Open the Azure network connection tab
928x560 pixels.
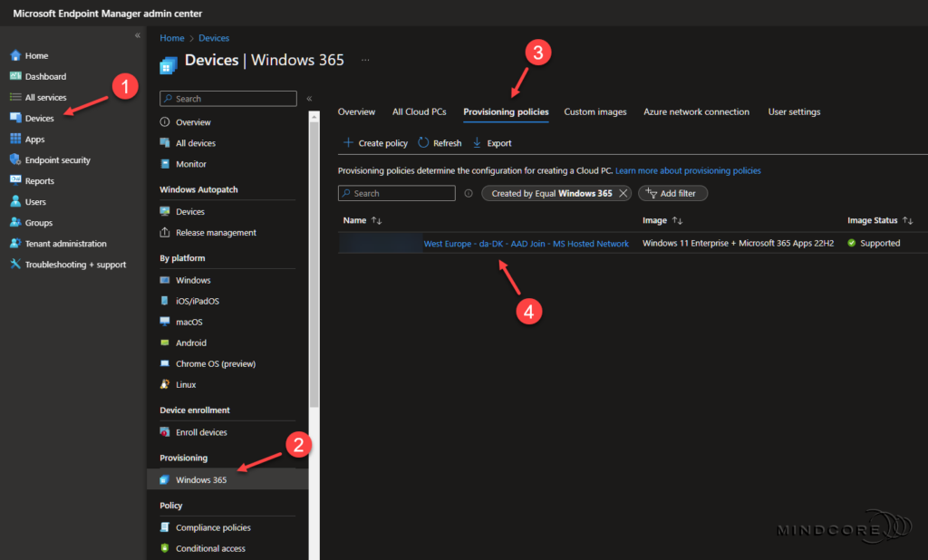[696, 112]
